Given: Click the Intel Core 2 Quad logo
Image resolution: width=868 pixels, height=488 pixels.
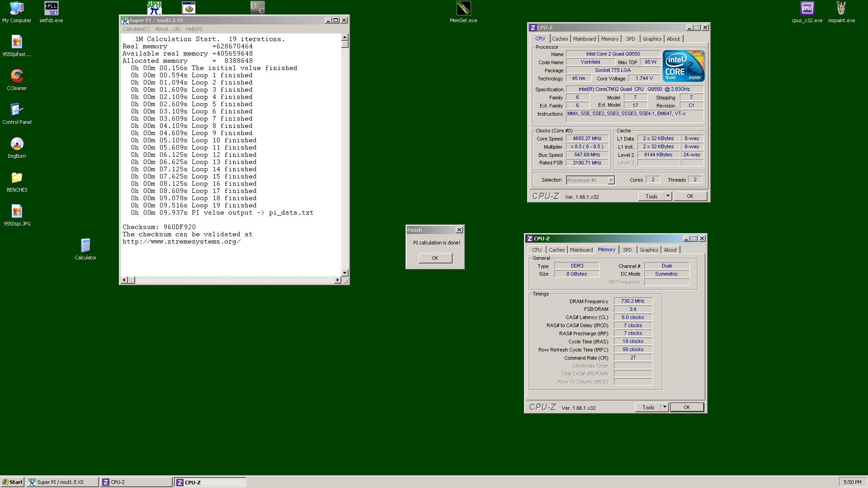Looking at the screenshot, I should coord(684,66).
